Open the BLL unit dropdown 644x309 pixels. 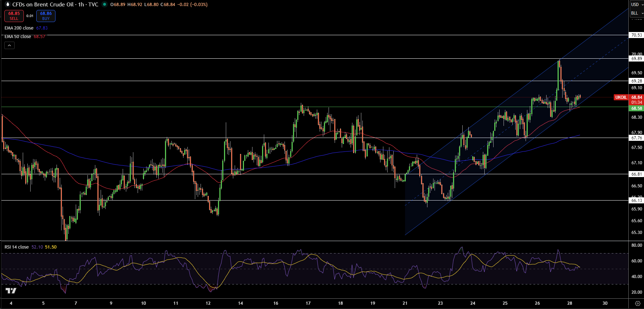point(637,13)
